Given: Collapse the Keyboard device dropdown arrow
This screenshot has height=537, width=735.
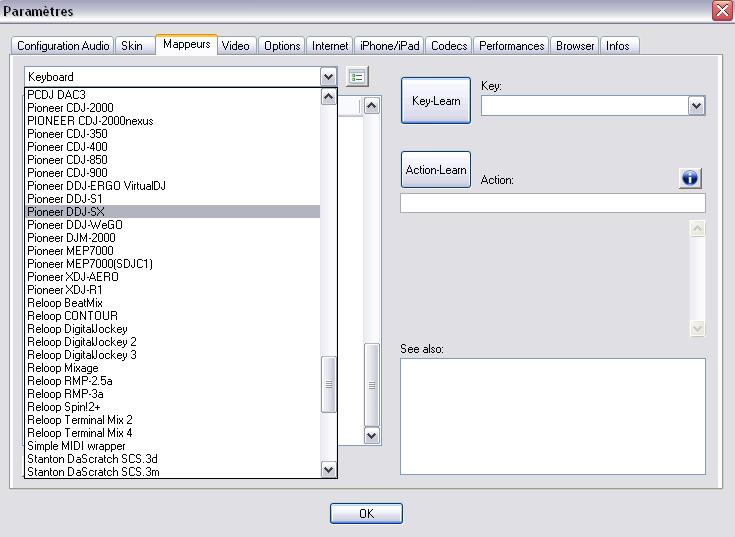Looking at the screenshot, I should pos(328,77).
